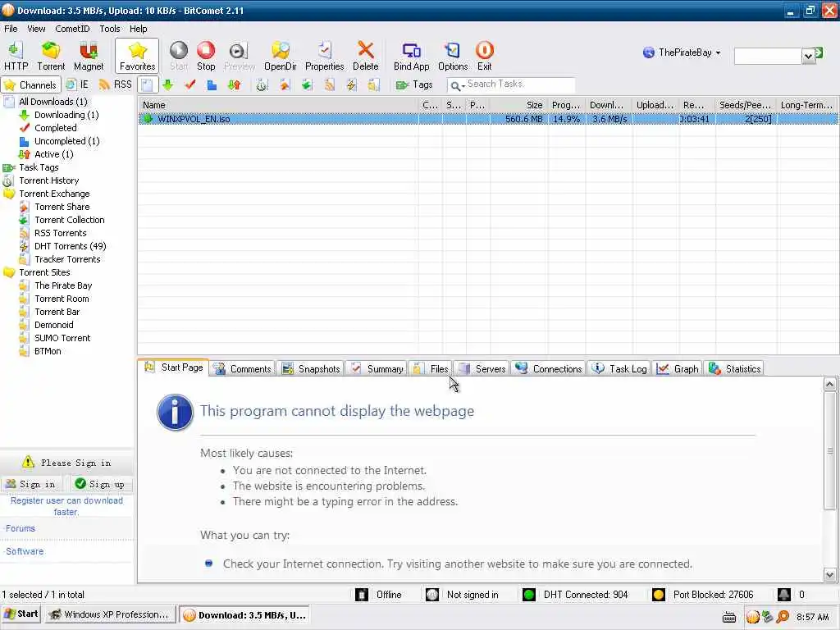
Task: Open the ThePirateBay search engine dropdown
Action: point(682,52)
